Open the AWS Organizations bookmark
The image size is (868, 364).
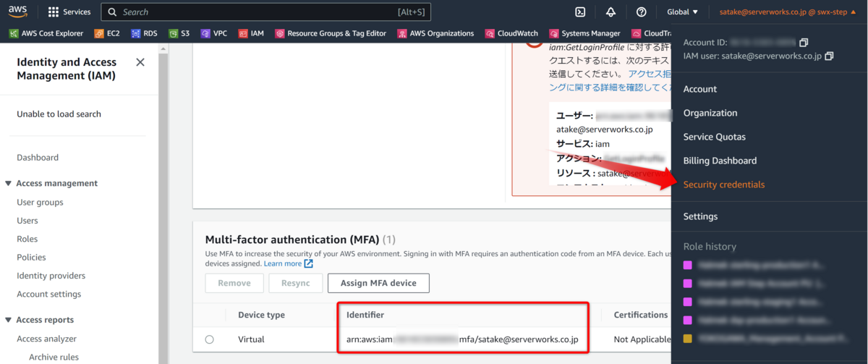pyautogui.click(x=435, y=33)
